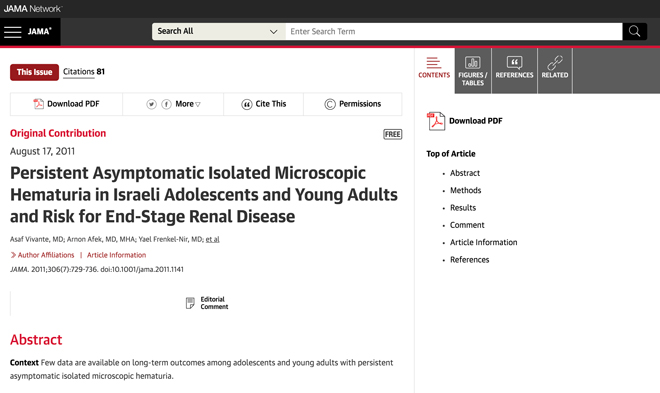
Task: Jump to Abstract in contents list
Action: pyautogui.click(x=465, y=173)
